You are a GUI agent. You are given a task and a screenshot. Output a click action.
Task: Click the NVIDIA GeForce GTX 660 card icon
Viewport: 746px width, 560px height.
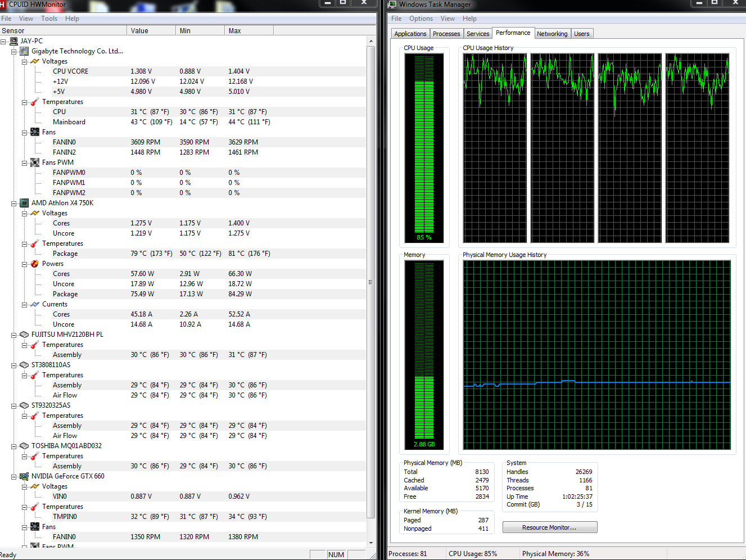click(x=24, y=476)
